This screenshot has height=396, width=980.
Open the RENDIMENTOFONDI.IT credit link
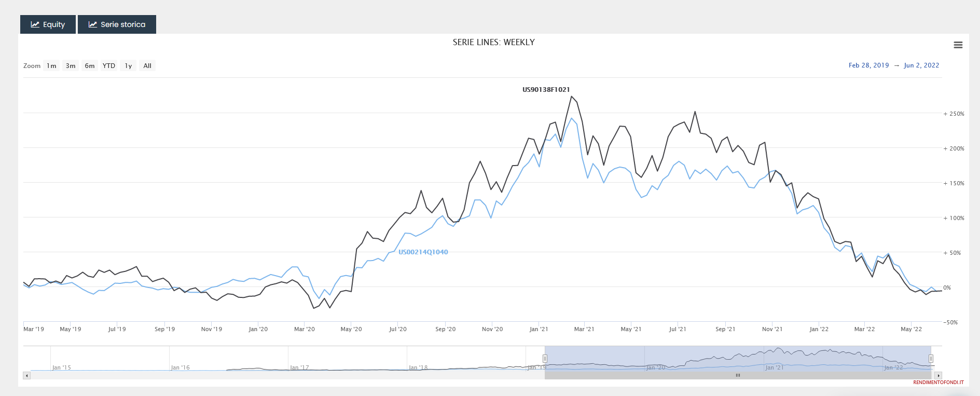938,383
